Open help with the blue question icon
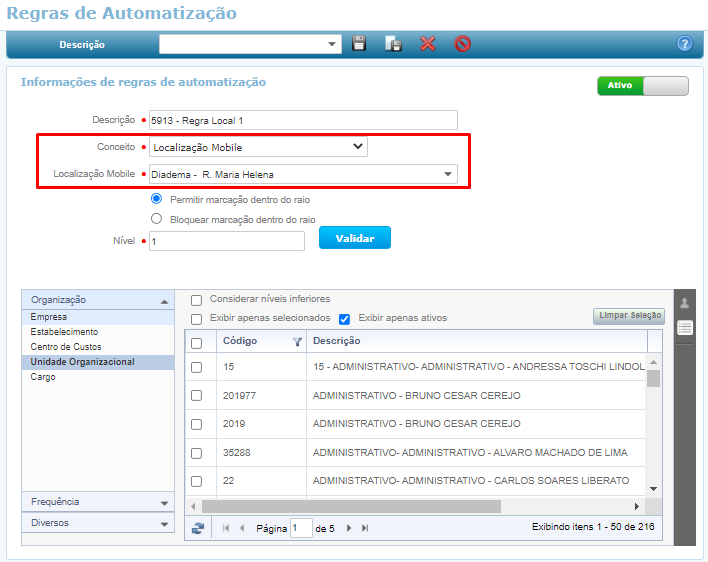Image resolution: width=708 pixels, height=562 pixels. coord(685,44)
